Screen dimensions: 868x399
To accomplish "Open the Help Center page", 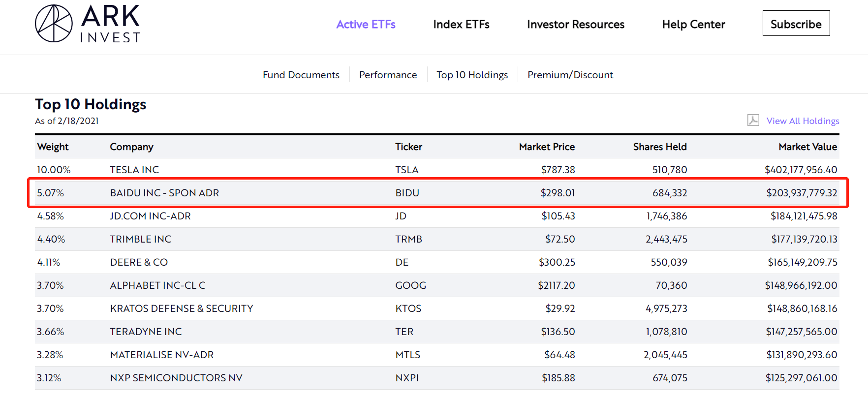I will click(693, 24).
